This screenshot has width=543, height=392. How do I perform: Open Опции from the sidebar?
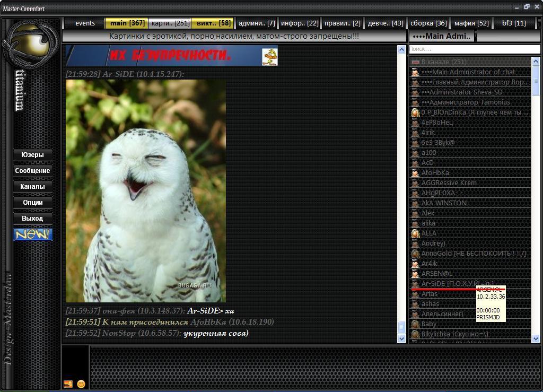pyautogui.click(x=33, y=203)
